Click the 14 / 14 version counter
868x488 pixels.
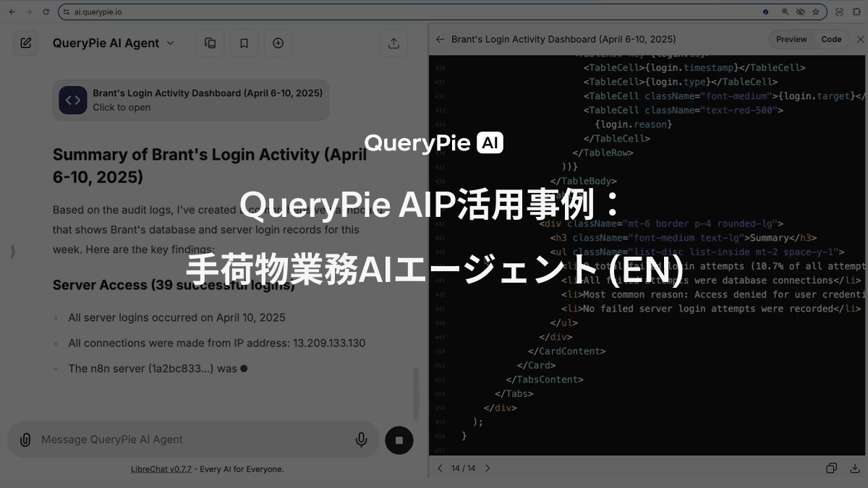(463, 468)
